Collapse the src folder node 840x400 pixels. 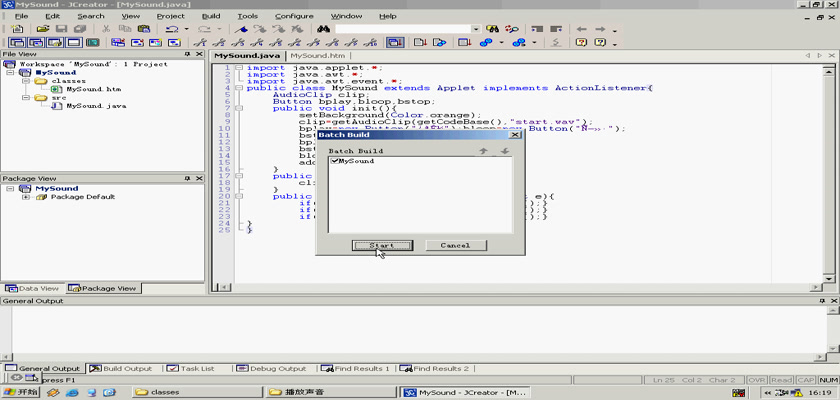(x=25, y=98)
